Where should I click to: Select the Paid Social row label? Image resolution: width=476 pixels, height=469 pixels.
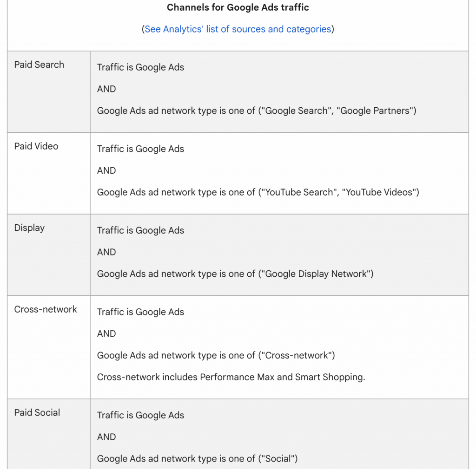tap(37, 413)
